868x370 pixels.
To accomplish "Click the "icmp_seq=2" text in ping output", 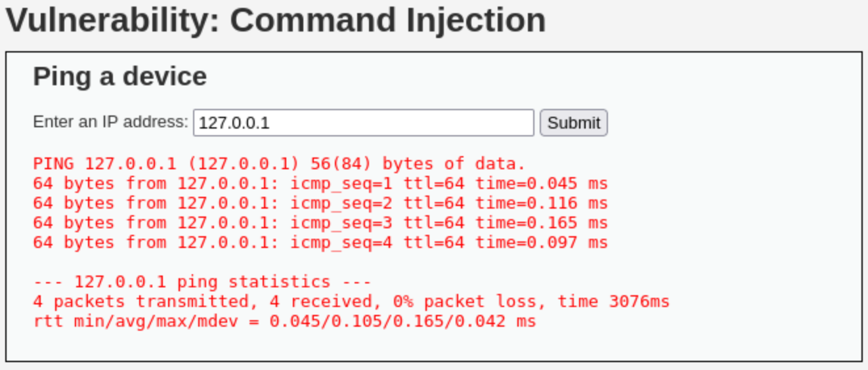I will 342,203.
